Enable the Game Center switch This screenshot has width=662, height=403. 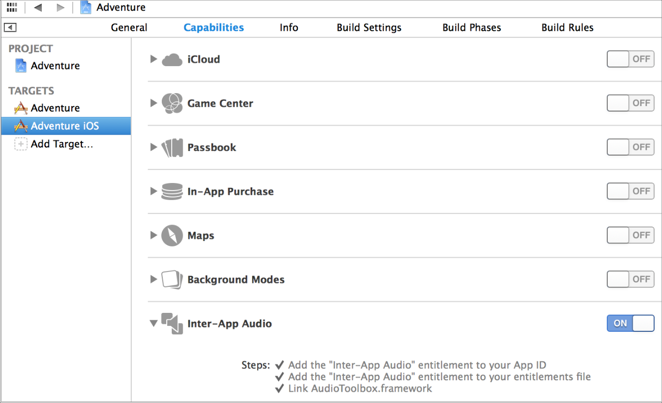[631, 103]
